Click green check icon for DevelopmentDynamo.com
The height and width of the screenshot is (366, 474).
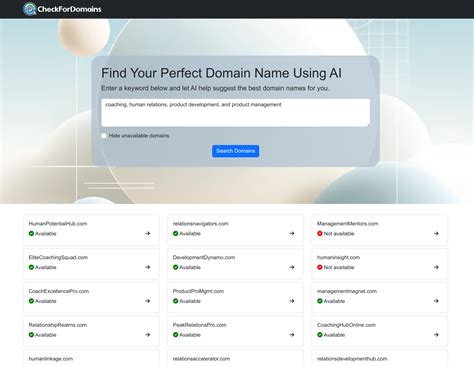point(176,267)
